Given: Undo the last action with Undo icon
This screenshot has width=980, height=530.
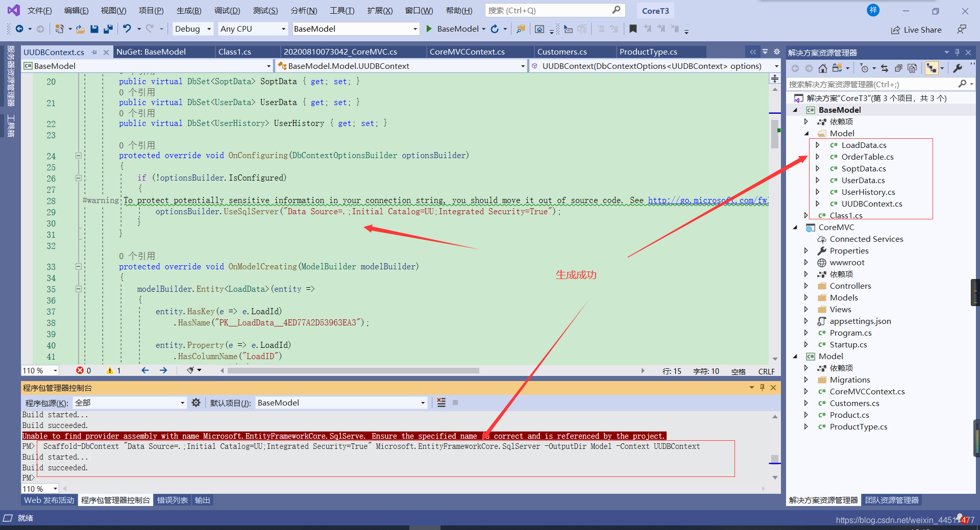Looking at the screenshot, I should 127,29.
